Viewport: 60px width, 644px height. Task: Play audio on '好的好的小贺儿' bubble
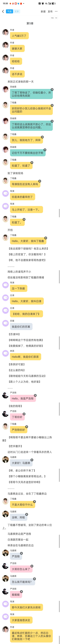point(52,105)
